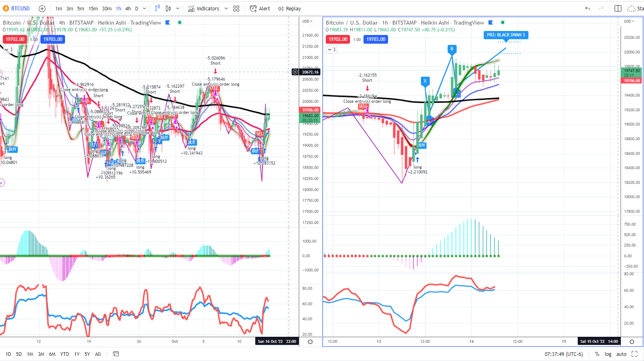This screenshot has width=644, height=361.
Task: Collapse the indicator legend on the 4h chart
Action: point(9,50)
